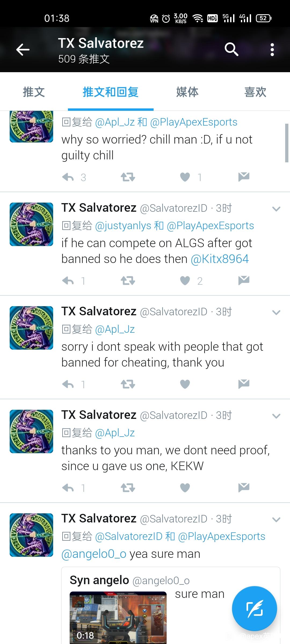Open the @Kitx8964 mention link
The image size is (290, 644).
pos(220,259)
